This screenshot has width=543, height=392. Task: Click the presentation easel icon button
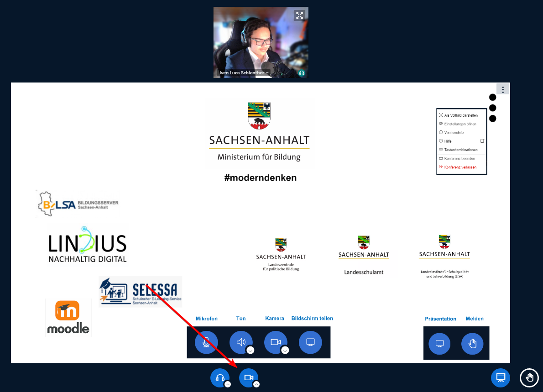[x=500, y=378]
